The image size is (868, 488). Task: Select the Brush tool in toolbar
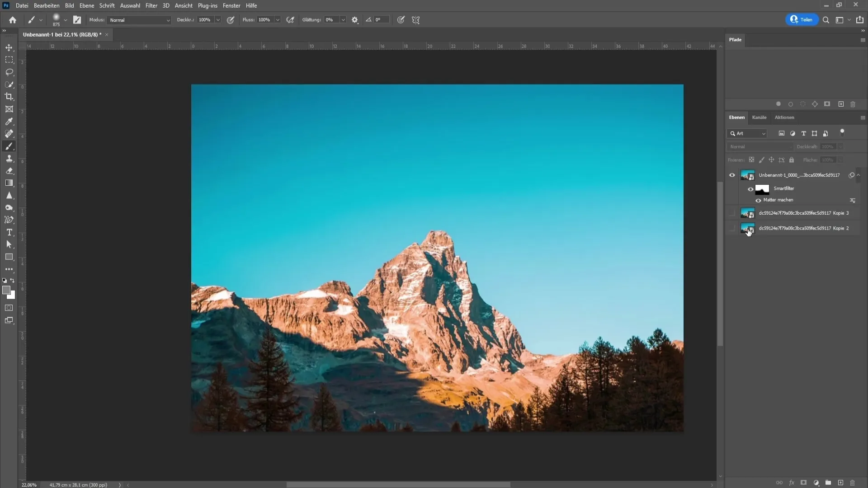pos(9,146)
